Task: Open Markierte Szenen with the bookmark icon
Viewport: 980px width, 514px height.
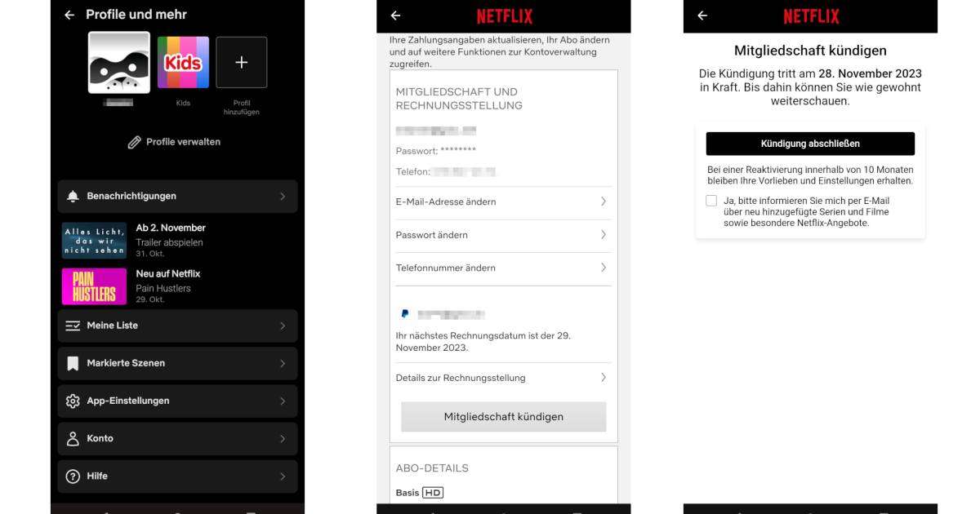Action: click(73, 363)
